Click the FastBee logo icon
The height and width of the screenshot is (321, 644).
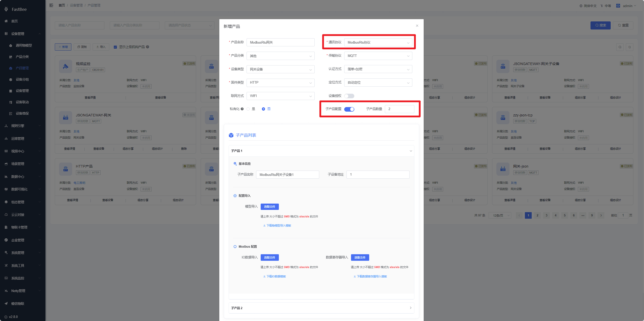point(6,9)
